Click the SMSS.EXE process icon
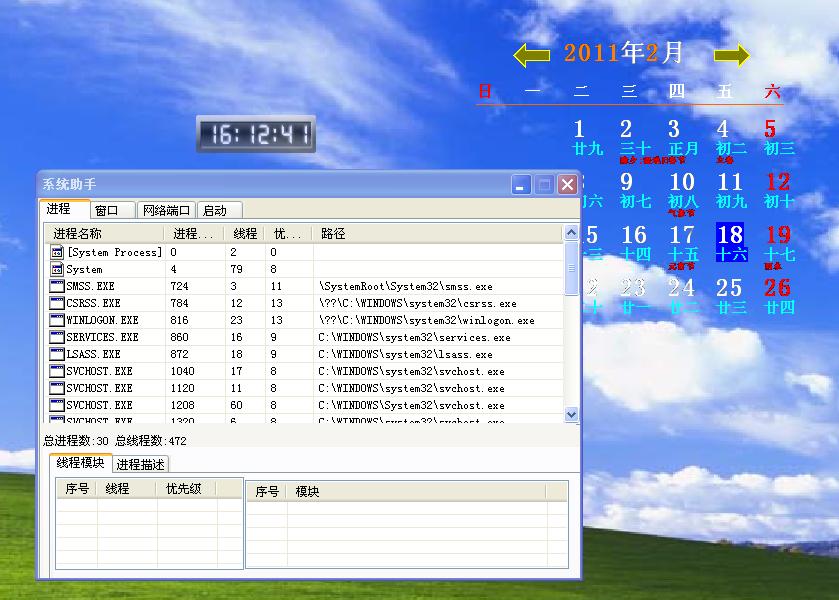839x600 pixels. point(57,286)
